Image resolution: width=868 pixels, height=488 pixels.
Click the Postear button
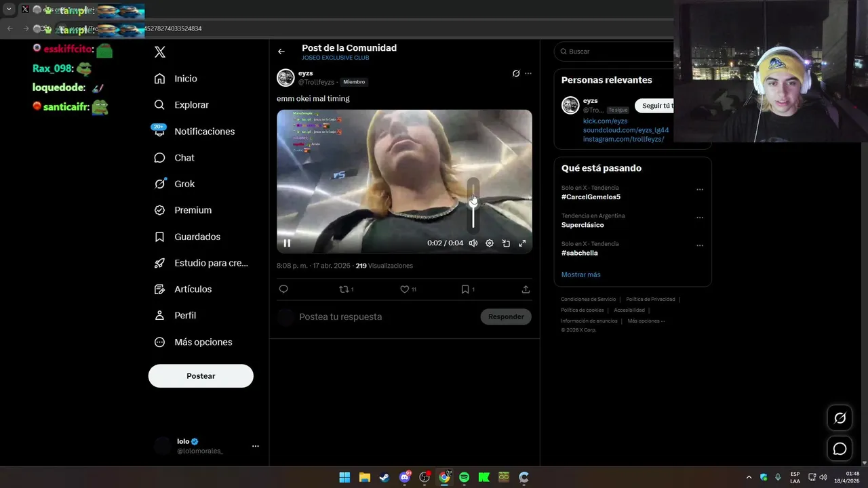201,376
